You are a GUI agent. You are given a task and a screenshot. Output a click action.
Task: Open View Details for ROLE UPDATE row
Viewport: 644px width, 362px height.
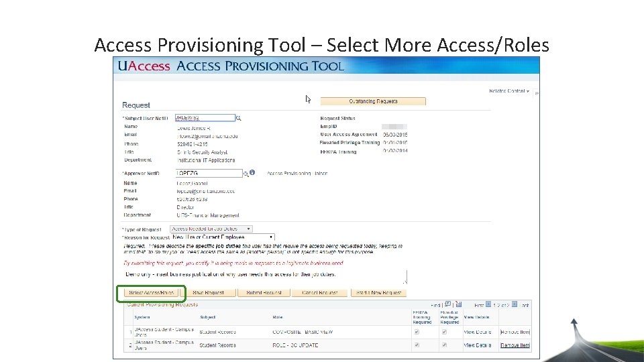click(x=477, y=345)
